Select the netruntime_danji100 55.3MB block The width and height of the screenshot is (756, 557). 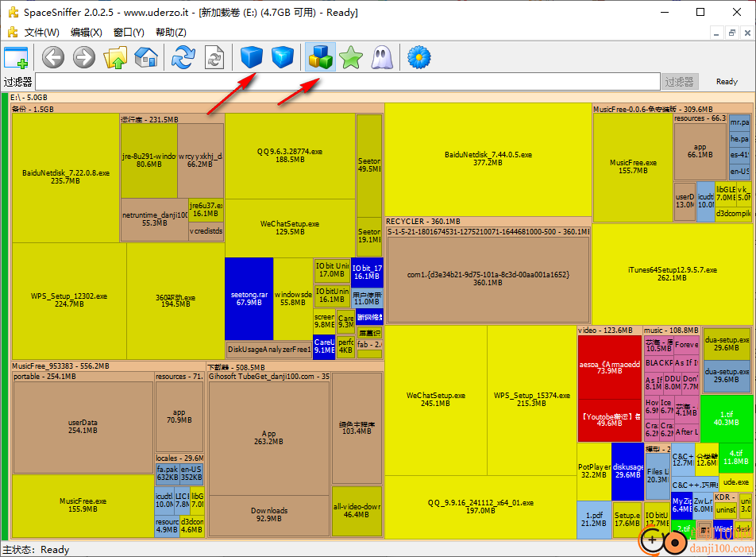155,219
